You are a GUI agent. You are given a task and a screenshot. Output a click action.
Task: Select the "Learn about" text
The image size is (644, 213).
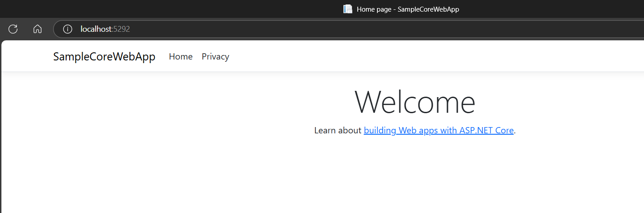point(338,131)
